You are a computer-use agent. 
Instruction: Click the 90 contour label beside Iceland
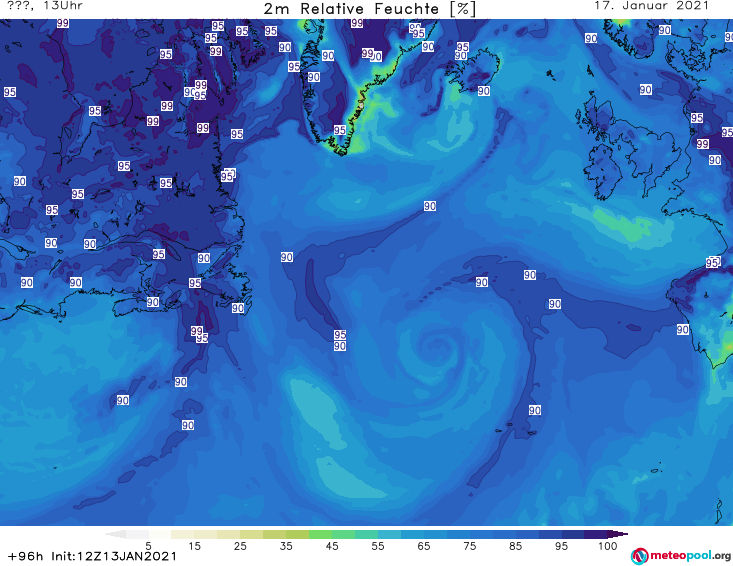point(484,91)
